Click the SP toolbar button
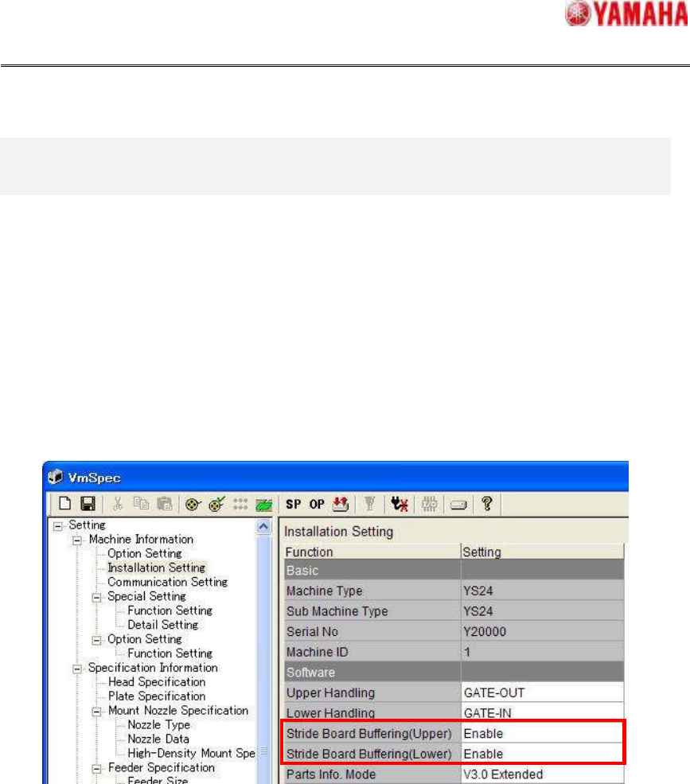The width and height of the screenshot is (690, 784). [x=294, y=504]
